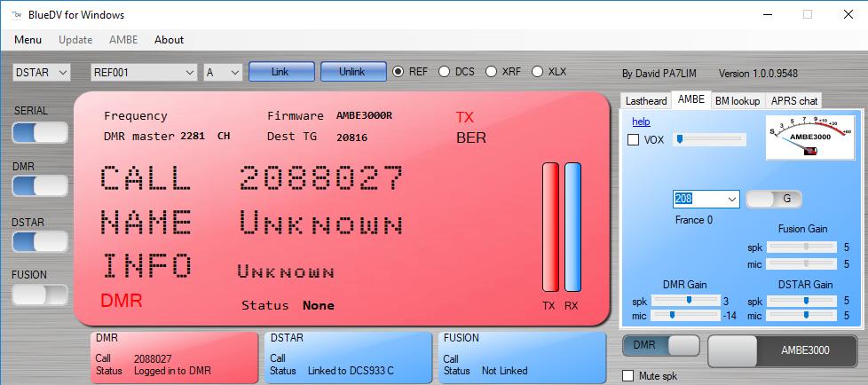The height and width of the screenshot is (385, 868).
Task: Click the Not Linked status text
Action: click(504, 371)
